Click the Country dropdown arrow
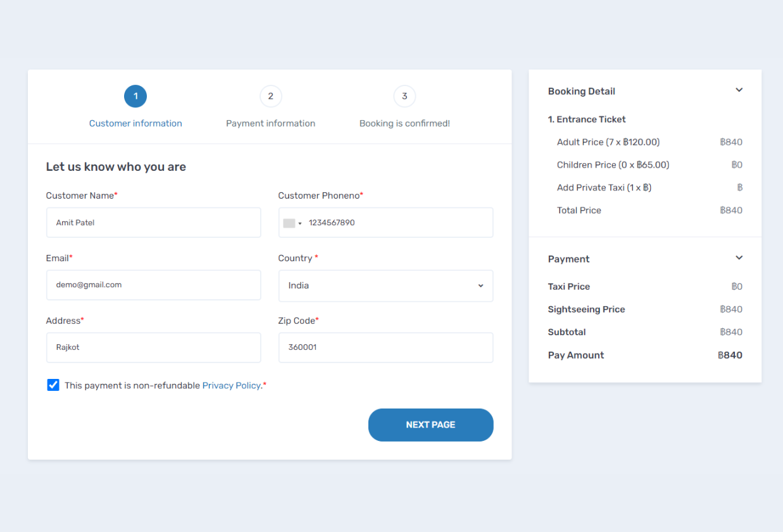The image size is (783, 532). coord(480,285)
